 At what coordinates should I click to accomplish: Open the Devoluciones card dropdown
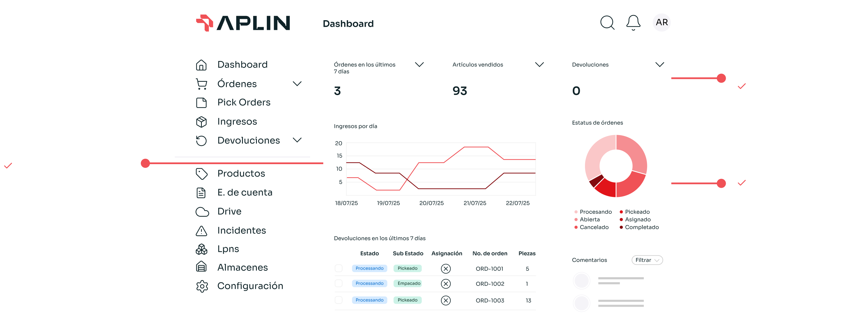click(659, 64)
